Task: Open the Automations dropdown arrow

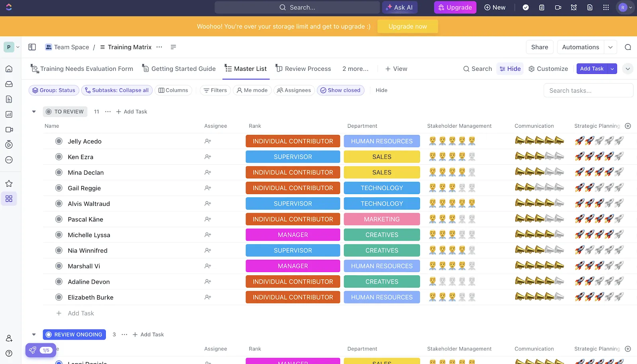Action: [610, 47]
